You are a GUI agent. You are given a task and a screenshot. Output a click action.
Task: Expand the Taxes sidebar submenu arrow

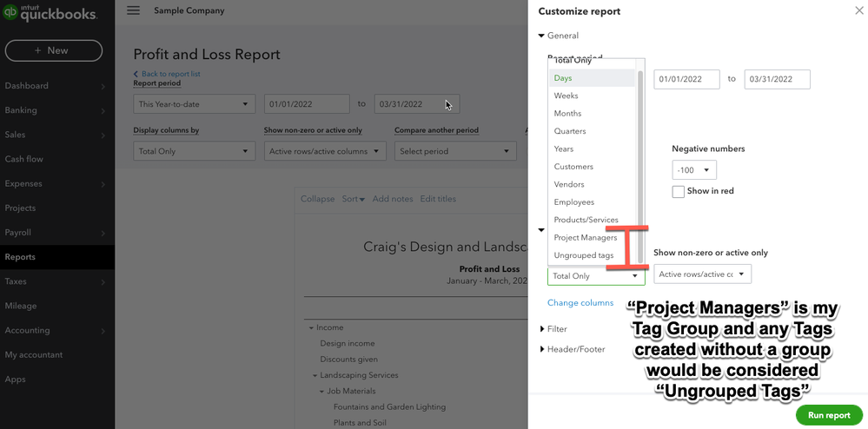coord(103,281)
